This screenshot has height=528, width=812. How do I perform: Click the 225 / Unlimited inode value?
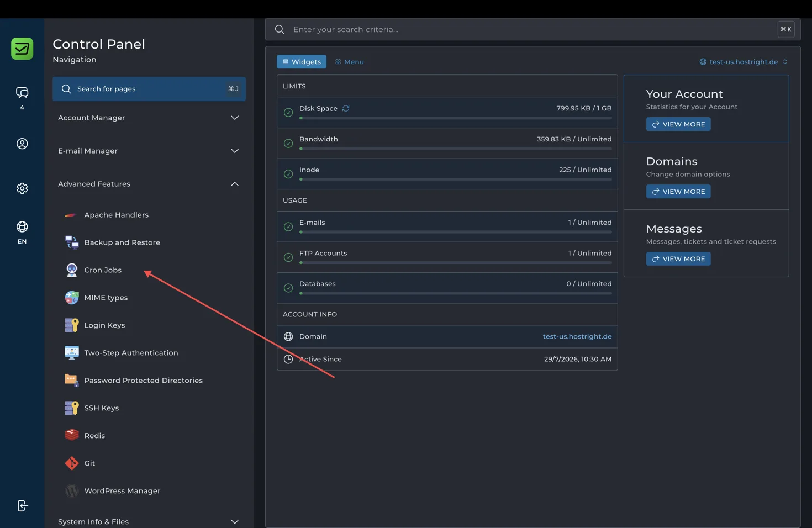(586, 170)
